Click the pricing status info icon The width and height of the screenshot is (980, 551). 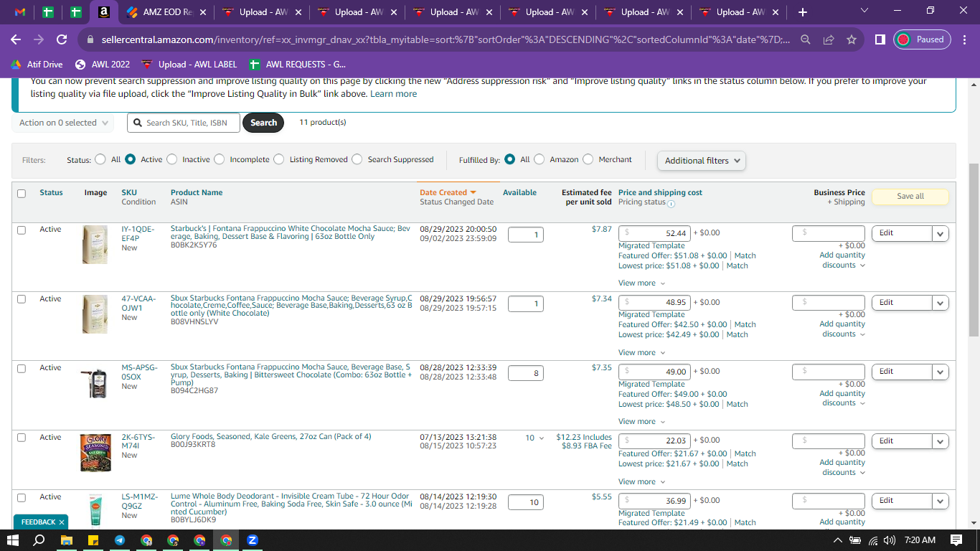click(x=671, y=204)
